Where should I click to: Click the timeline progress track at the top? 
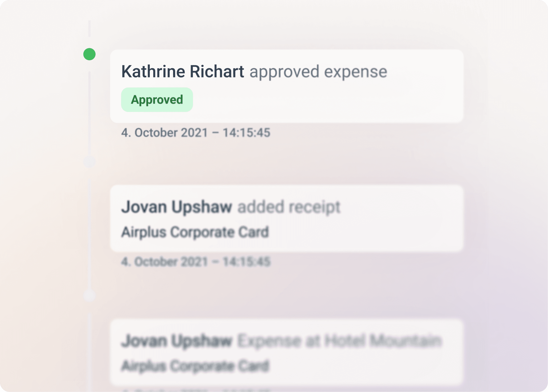tap(89, 29)
